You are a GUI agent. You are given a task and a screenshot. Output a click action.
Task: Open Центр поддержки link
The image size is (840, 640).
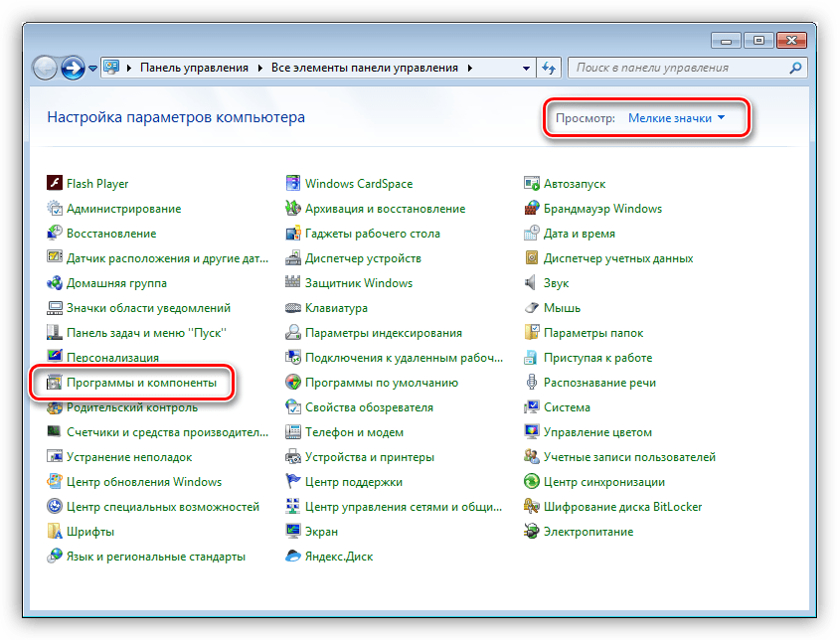[354, 481]
